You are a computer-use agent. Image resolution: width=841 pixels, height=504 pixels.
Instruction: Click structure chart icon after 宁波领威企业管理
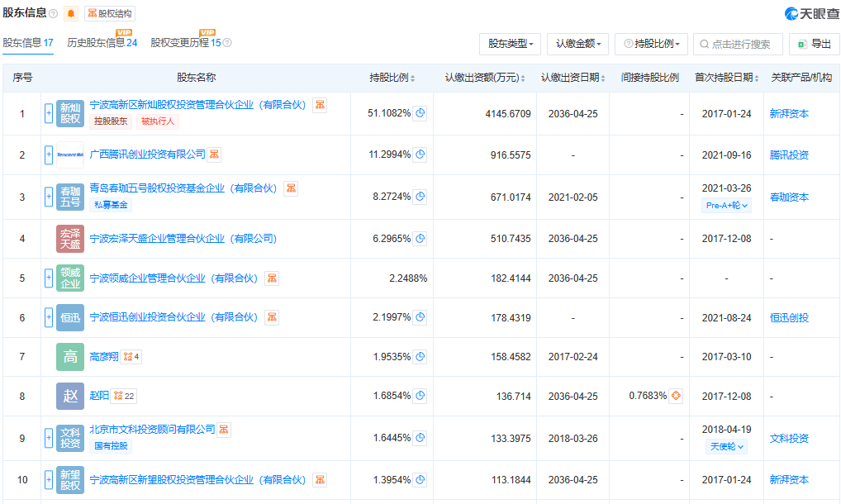click(272, 278)
